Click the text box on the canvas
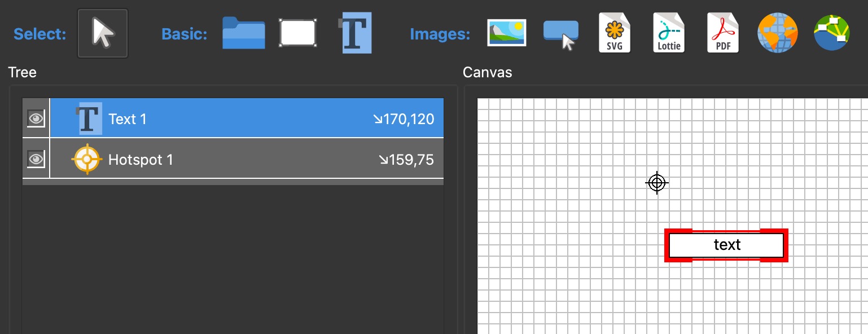This screenshot has height=334, width=868. (x=726, y=245)
